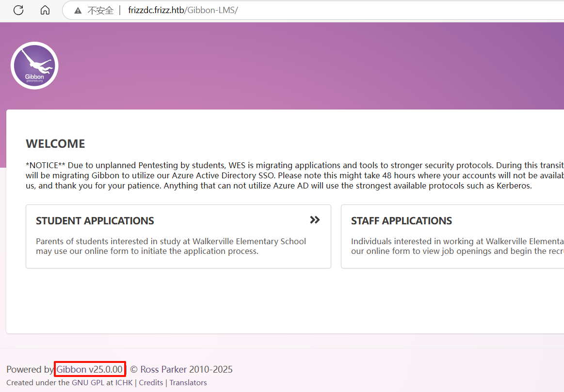
Task: Go to the browser home page icon
Action: 45,10
